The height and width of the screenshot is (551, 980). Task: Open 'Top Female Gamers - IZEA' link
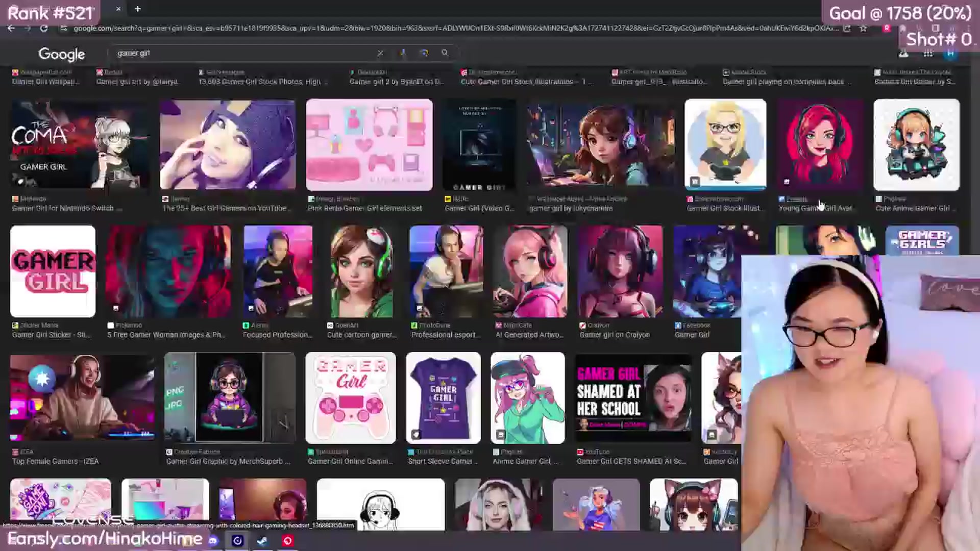point(56,461)
